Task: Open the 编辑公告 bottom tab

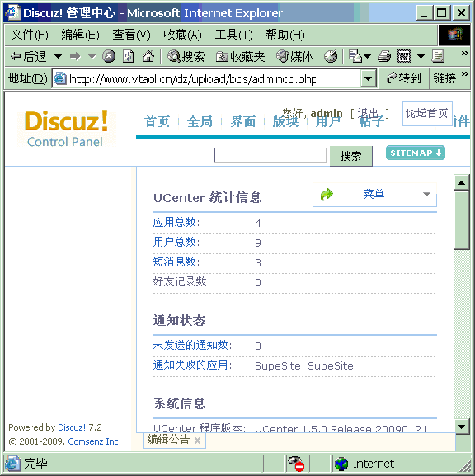Action: [x=168, y=440]
